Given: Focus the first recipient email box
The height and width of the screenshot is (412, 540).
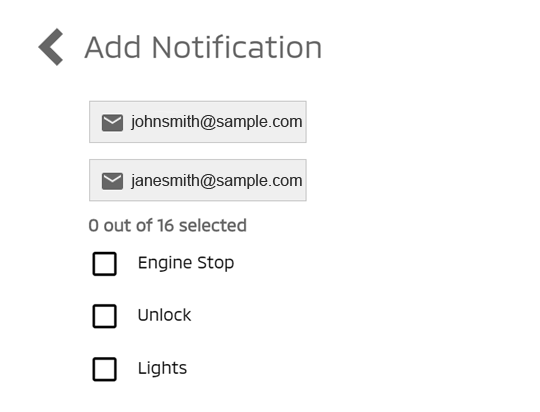Looking at the screenshot, I should click(x=198, y=122).
